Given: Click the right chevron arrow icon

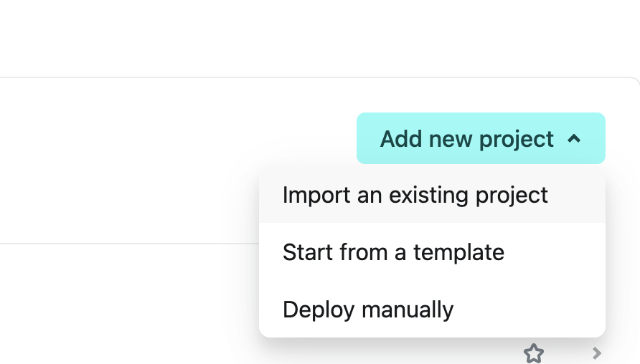Looking at the screenshot, I should coord(597,353).
